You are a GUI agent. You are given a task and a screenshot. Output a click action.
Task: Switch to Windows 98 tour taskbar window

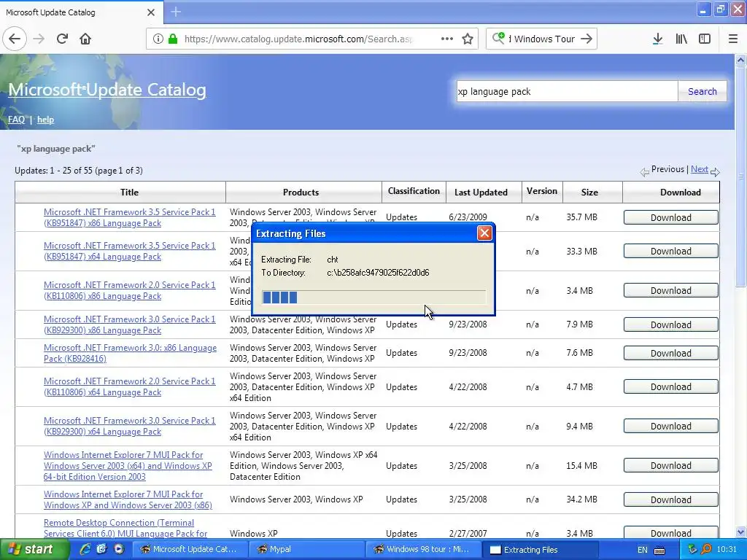[x=424, y=550]
